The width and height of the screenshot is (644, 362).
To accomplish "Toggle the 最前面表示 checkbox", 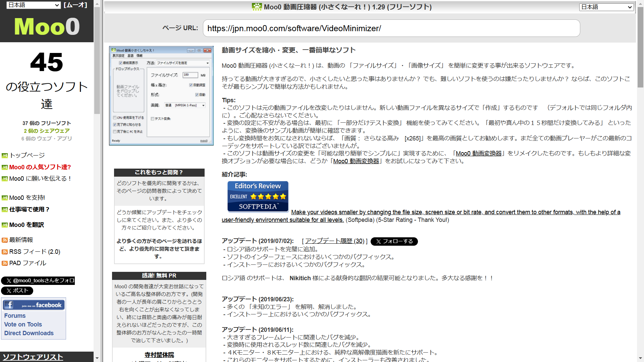I will 120,63.
